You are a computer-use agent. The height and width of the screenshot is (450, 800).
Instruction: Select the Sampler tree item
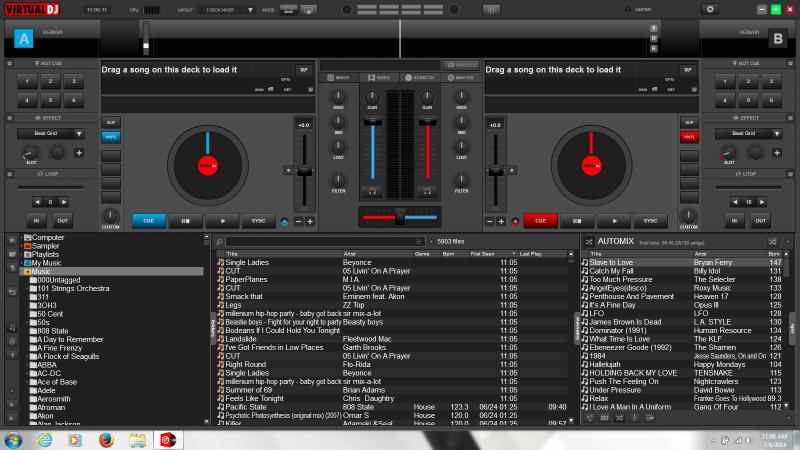[45, 246]
